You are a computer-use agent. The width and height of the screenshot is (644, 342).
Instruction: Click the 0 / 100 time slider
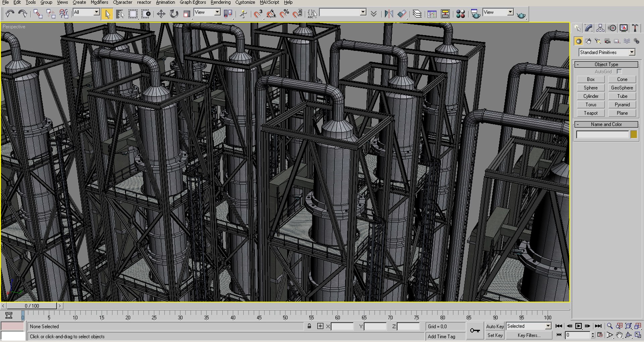pyautogui.click(x=32, y=306)
